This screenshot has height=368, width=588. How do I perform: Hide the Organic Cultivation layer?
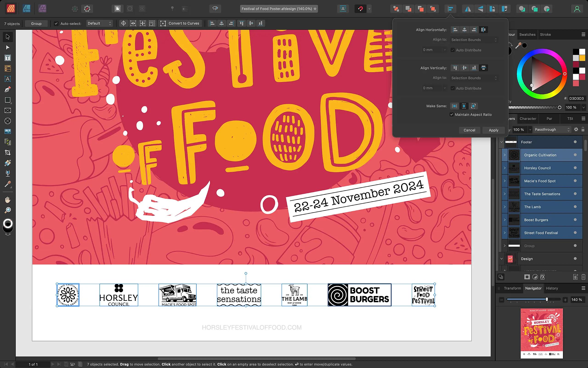point(575,155)
